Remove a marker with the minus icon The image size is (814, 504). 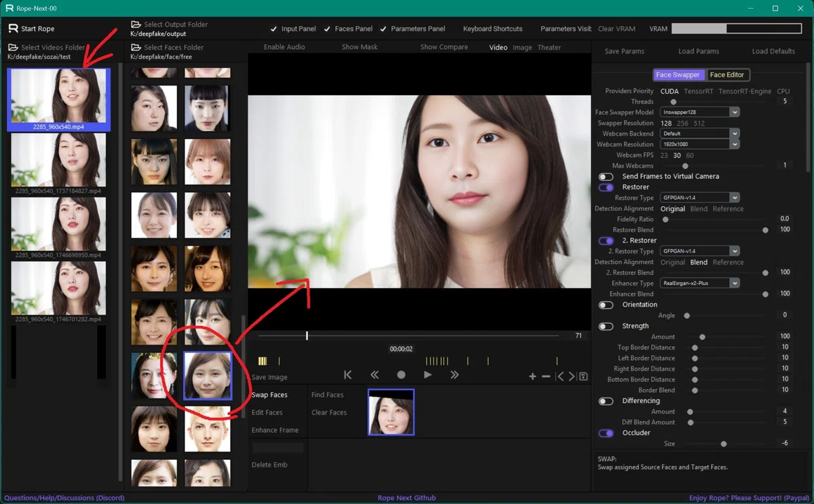tap(546, 376)
